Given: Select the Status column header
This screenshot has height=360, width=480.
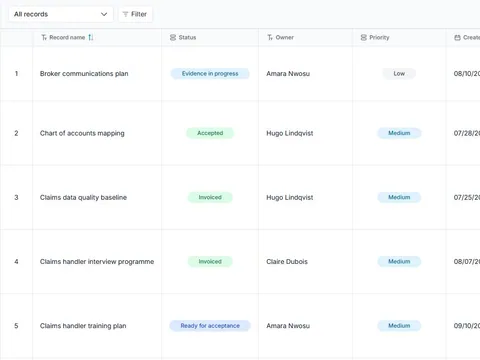Looking at the screenshot, I should 210,37.
